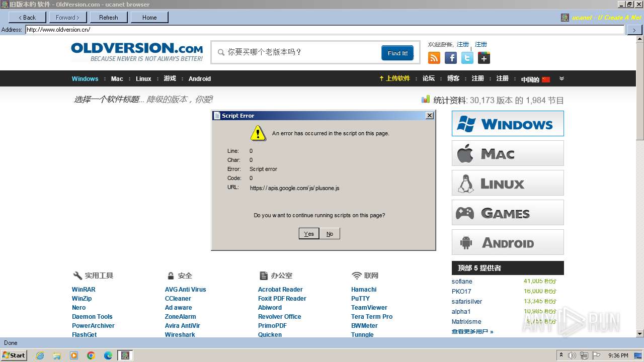Click the statistics bar chart icon
Viewport: 644px width, 362px height.
426,100
